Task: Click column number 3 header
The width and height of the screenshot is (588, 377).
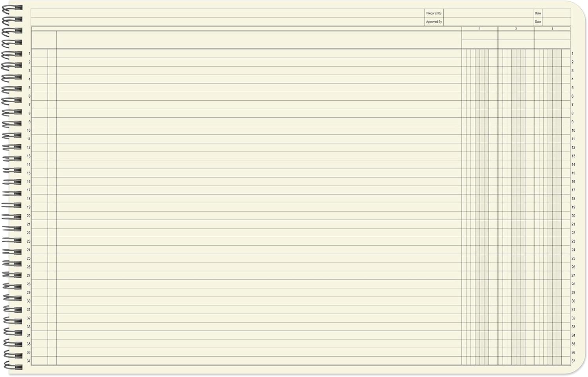Action: pos(552,29)
